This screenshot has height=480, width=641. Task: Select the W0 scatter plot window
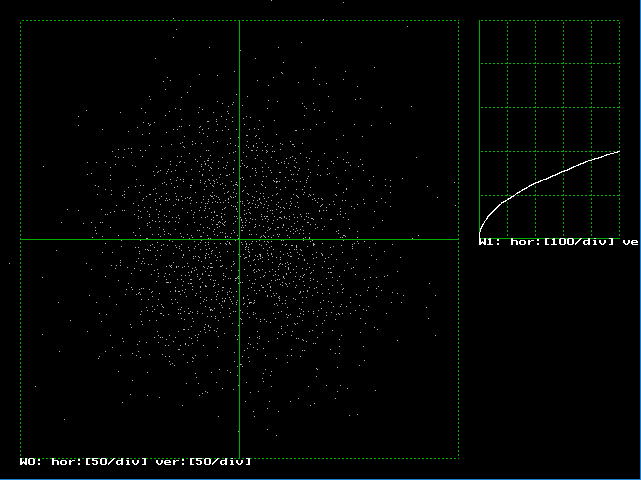coord(240,240)
